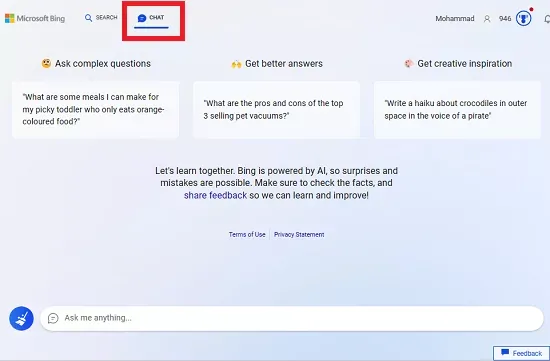Open the Chat tab
This screenshot has width=550, height=361.
tap(151, 18)
